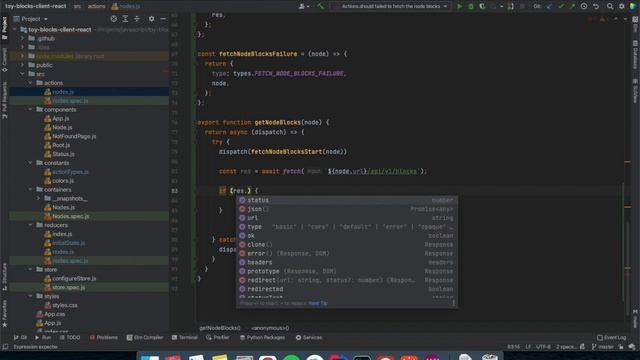
Task: Click Git update project arrow
Action: (549, 6)
